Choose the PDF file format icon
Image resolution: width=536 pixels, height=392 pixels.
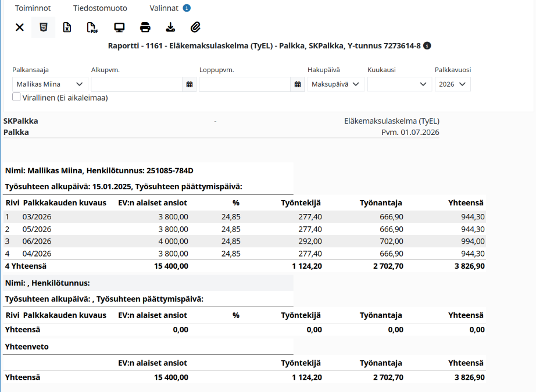point(92,27)
